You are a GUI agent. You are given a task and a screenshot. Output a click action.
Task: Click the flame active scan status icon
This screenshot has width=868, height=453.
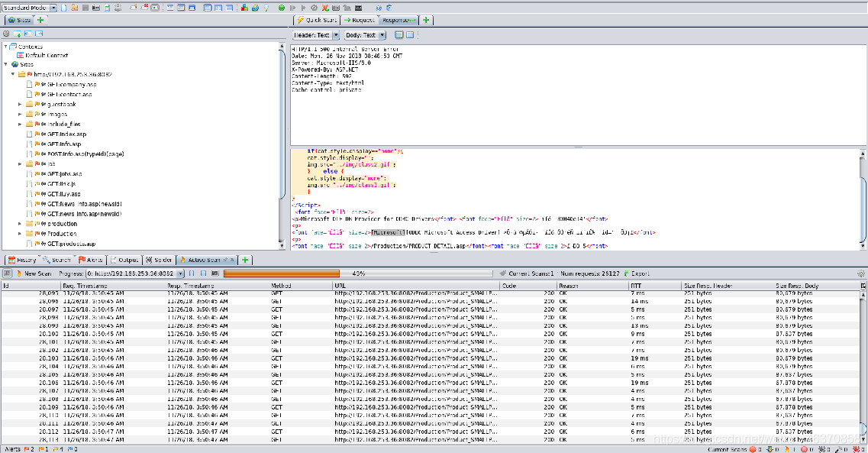point(786,449)
